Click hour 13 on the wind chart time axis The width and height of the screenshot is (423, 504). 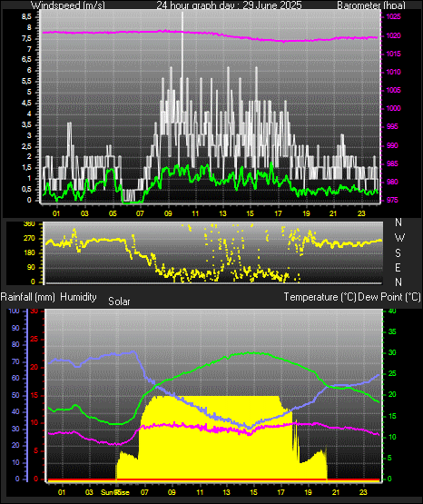tap(222, 213)
